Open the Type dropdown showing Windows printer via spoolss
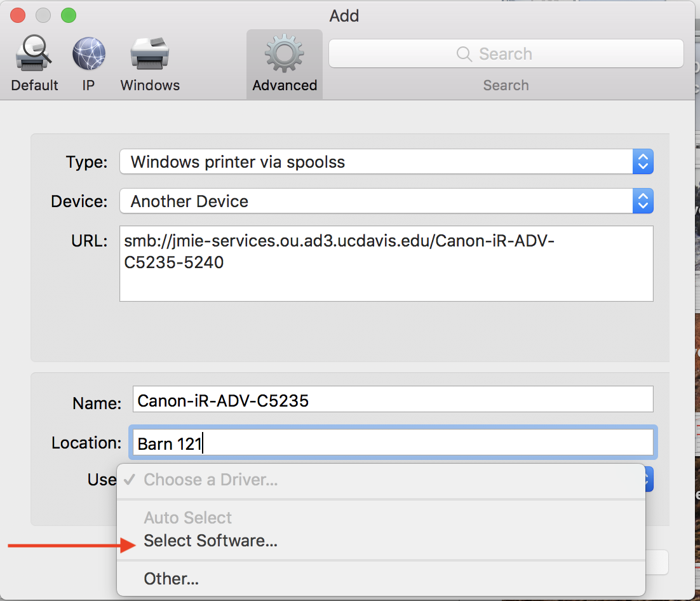700x601 pixels. coord(386,161)
